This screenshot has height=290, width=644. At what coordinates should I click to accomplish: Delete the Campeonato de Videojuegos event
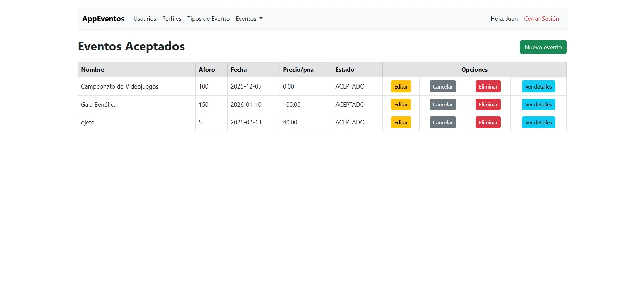[x=488, y=86]
